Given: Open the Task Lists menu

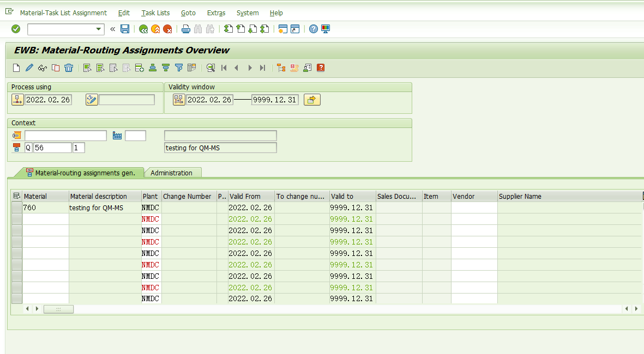Looking at the screenshot, I should pos(155,13).
